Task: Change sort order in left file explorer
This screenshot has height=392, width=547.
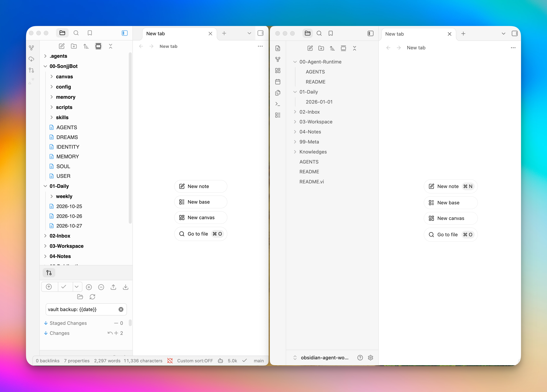Action: point(86,46)
